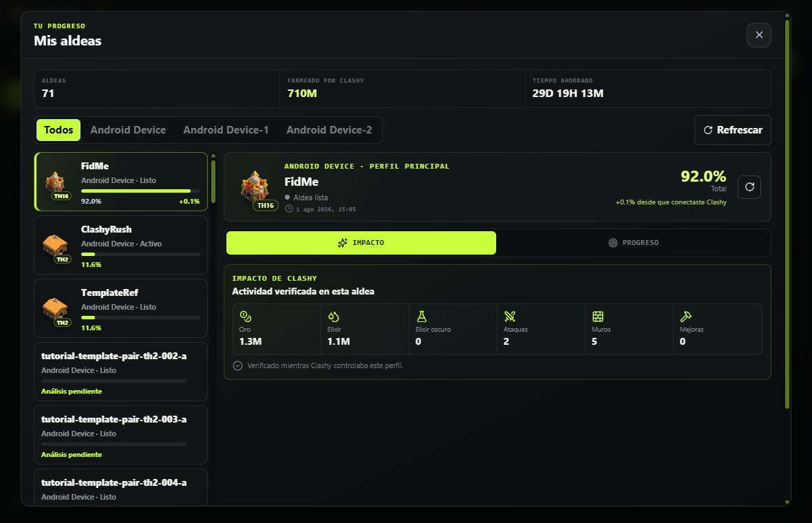Click 'ANDROID DEVICE · PERFIL PRINCIPAL' label
This screenshot has height=523, width=812.
367,167
